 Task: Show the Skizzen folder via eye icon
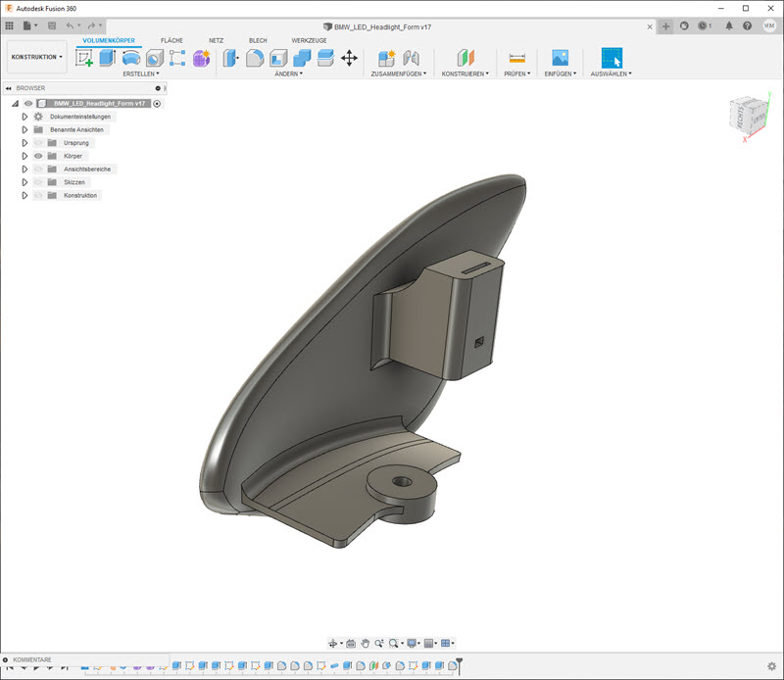click(x=39, y=182)
